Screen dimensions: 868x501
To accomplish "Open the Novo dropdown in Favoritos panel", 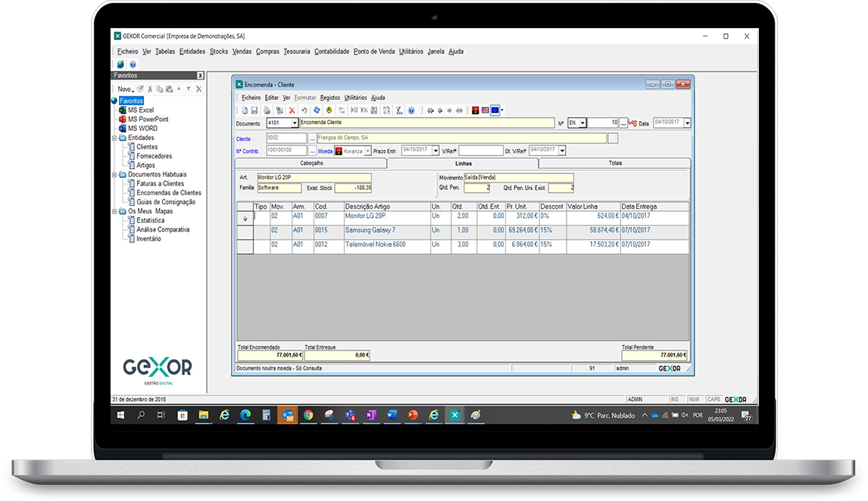I will pos(126,89).
